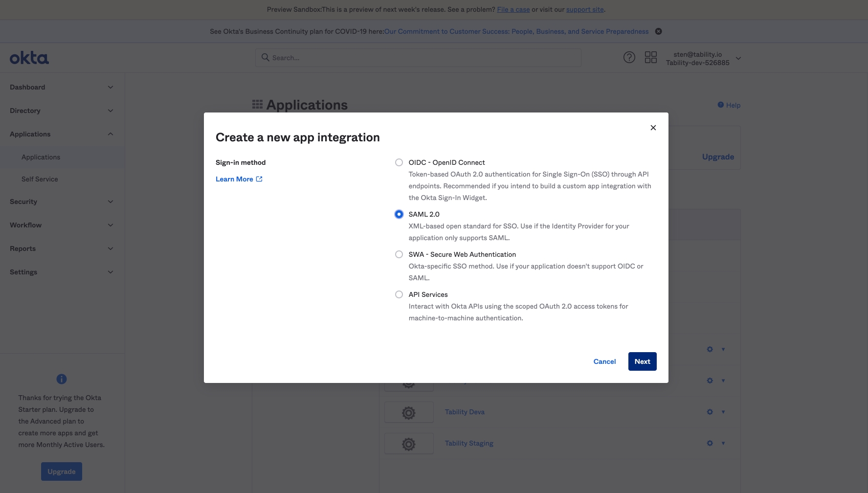Expand the Dashboard sidebar section
This screenshot has width=868, height=493.
pos(61,87)
